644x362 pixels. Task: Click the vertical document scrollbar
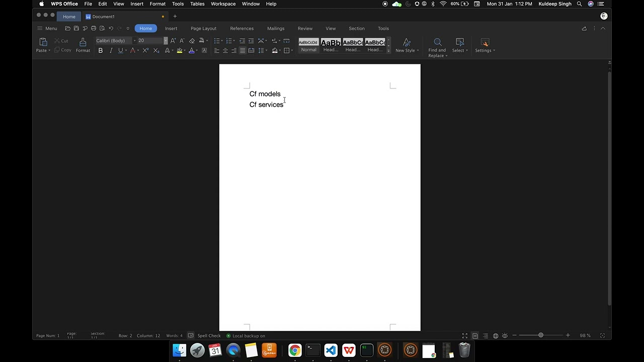pos(609,189)
